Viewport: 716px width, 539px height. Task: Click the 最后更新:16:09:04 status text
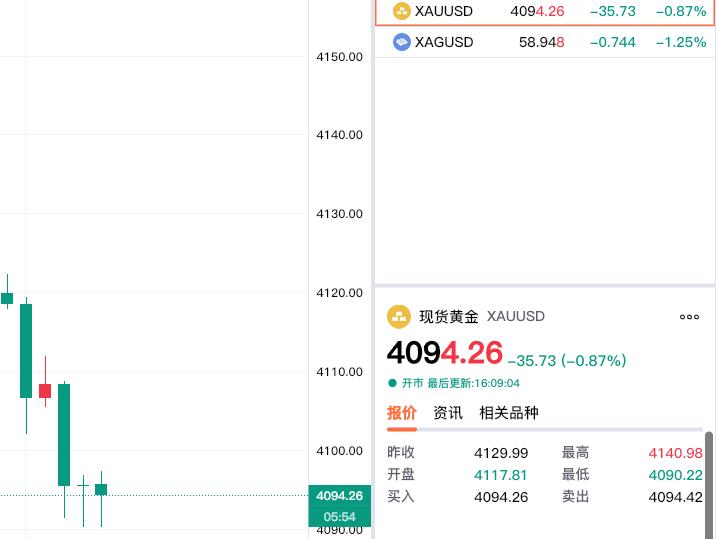point(473,383)
